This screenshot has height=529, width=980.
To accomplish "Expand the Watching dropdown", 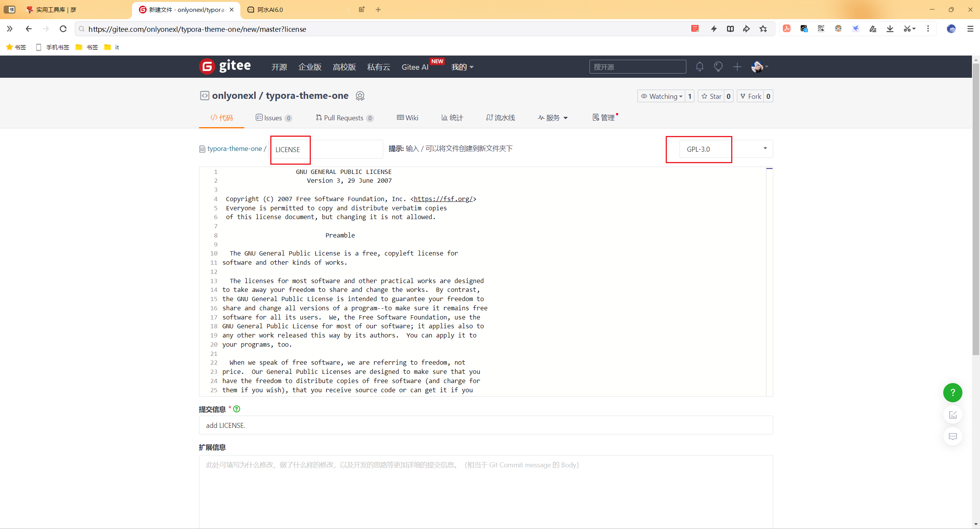I will 661,96.
